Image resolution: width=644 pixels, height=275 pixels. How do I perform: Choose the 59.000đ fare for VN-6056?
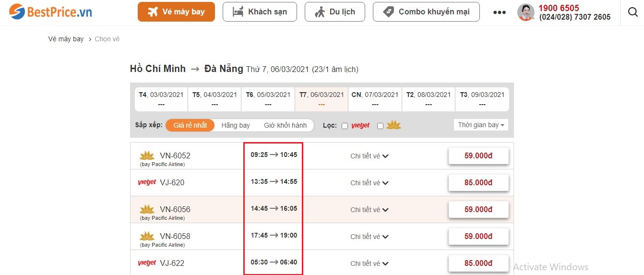tap(478, 210)
